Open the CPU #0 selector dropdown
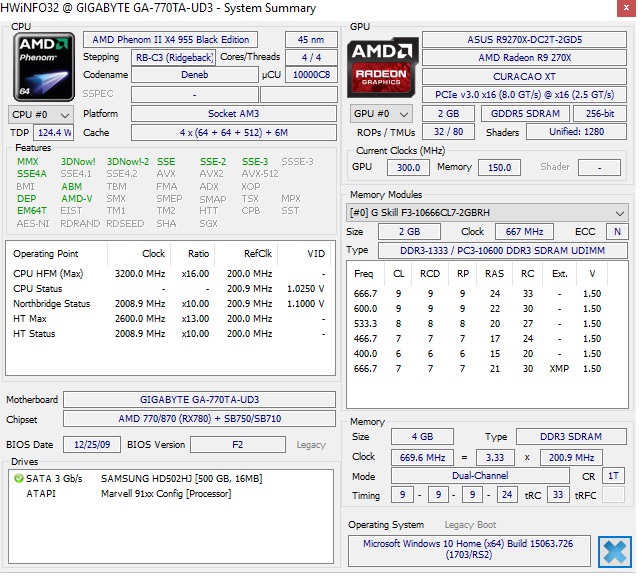642x583 pixels. 41,115
